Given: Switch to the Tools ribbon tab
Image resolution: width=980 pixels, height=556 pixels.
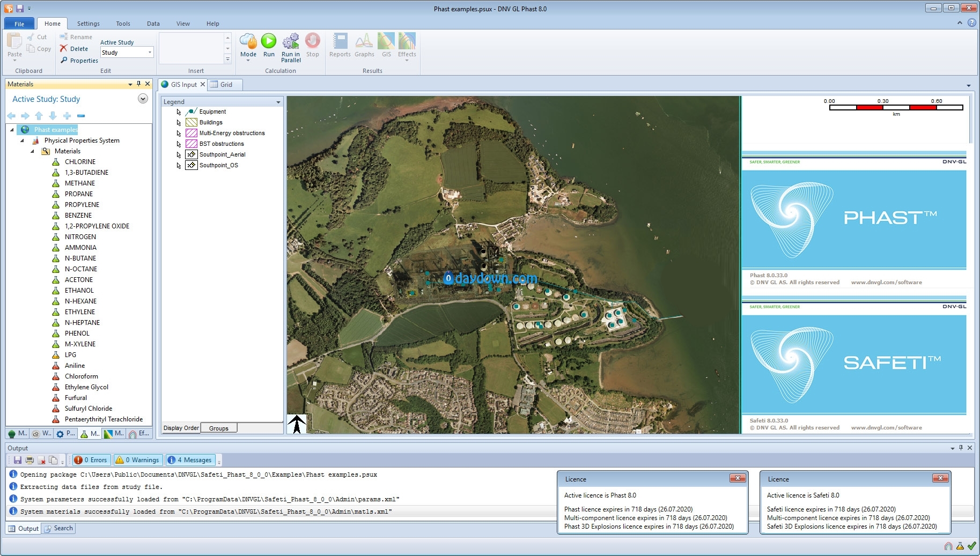Looking at the screenshot, I should 123,24.
